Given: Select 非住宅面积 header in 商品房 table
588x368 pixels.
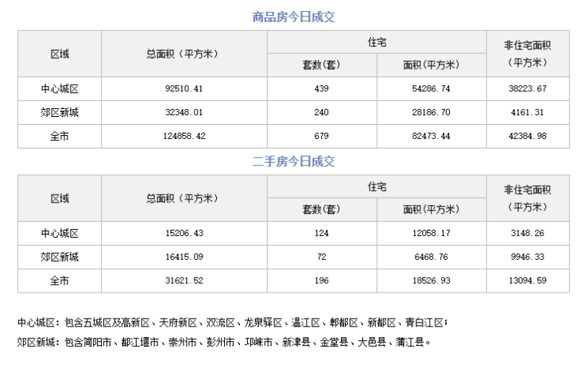Looking at the screenshot, I should pyautogui.click(x=528, y=53).
